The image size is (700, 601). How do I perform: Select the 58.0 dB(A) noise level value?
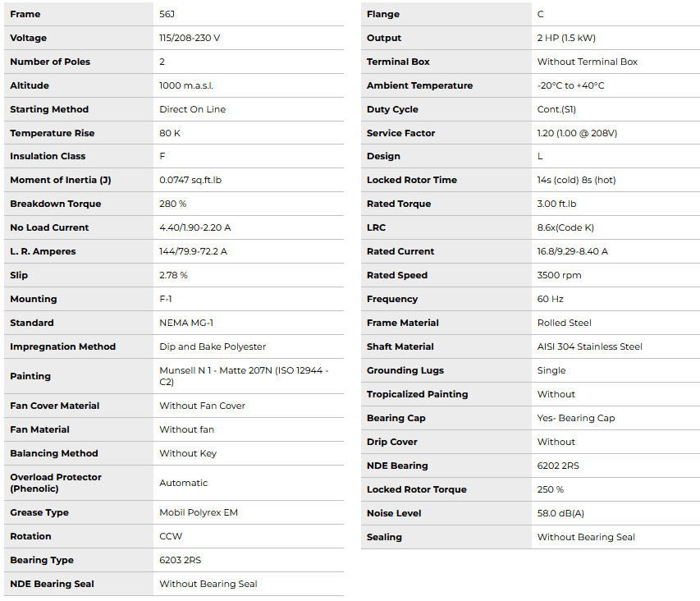click(560, 513)
